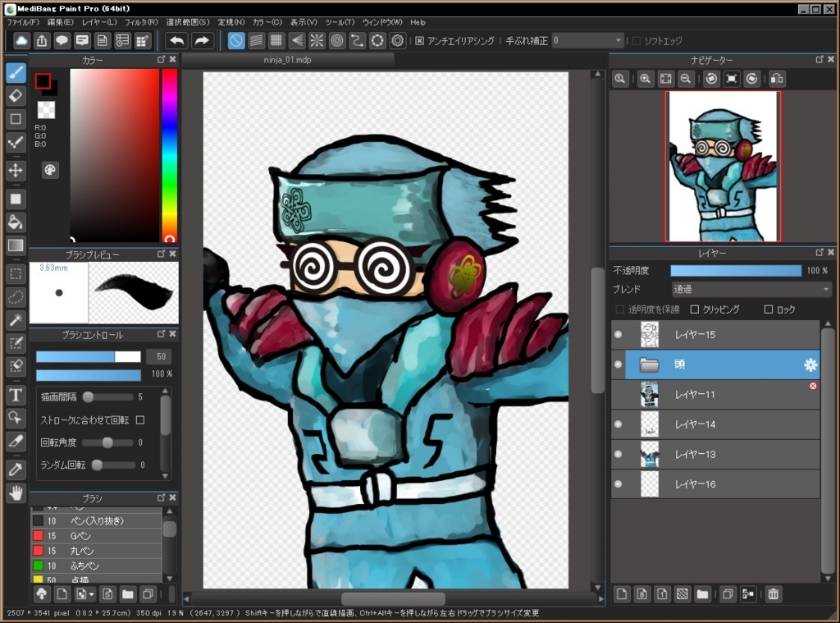Undock the ブラシプレビュー panel
This screenshot has height=623, width=840.
(x=162, y=254)
